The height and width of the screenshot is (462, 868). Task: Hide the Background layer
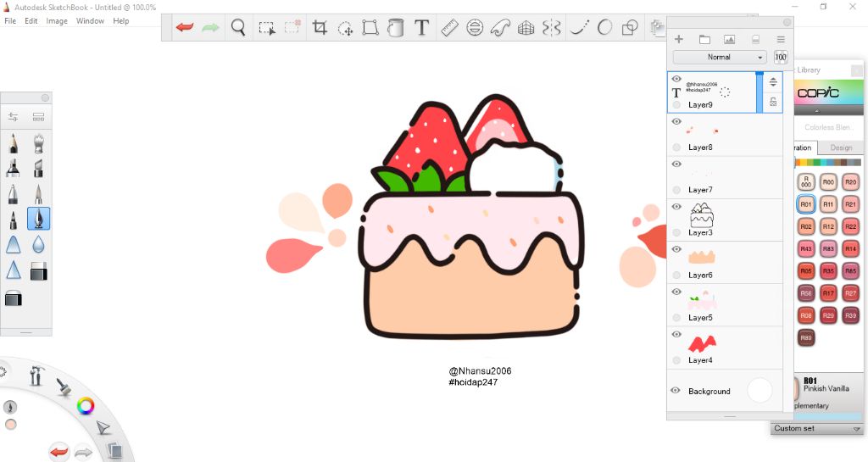coord(676,391)
